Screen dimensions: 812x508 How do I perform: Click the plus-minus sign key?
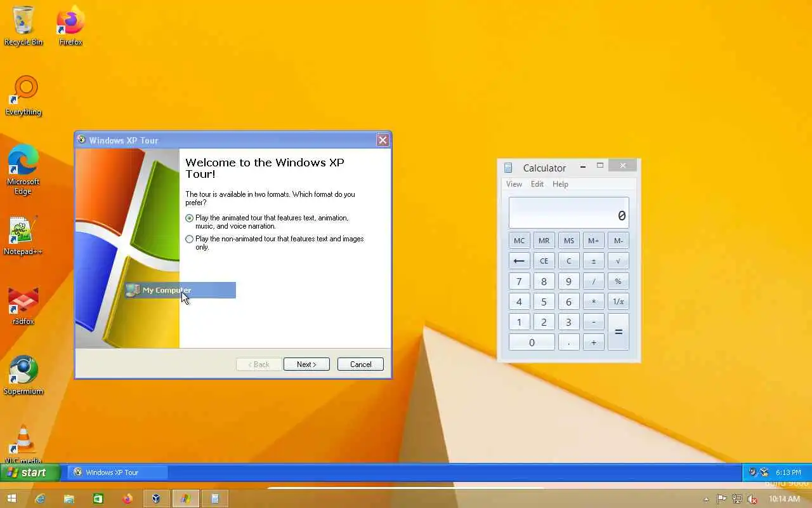594,261
